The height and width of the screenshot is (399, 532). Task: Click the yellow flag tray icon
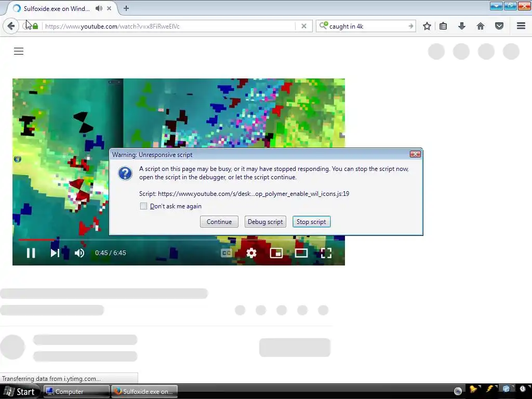point(474,390)
